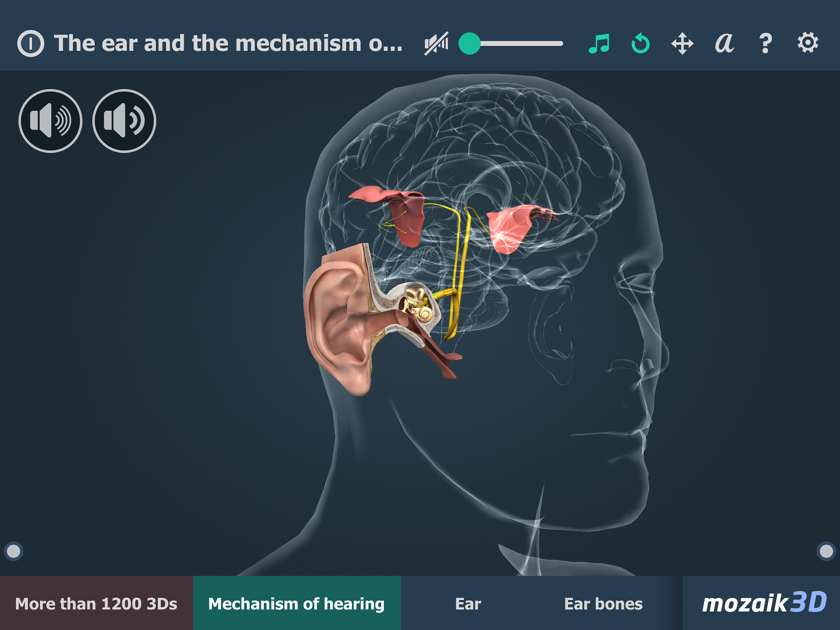The height and width of the screenshot is (630, 840).
Task: Click the bottom-right round dot button
Action: coord(826,551)
